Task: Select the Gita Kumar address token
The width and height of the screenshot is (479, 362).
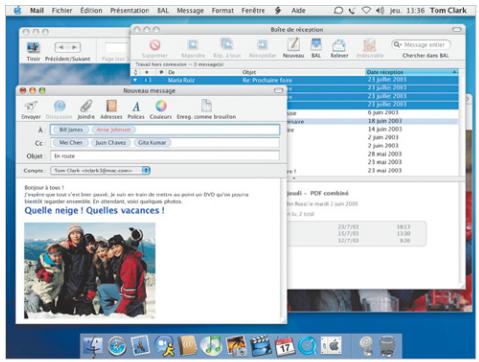Action: point(152,143)
